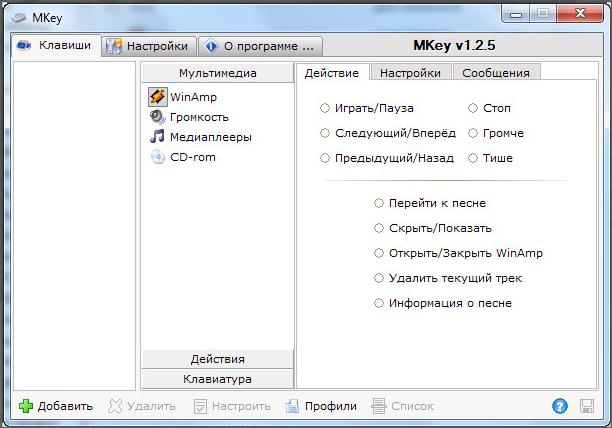Click the Настроить button label
This screenshot has width=612, height=428.
241,406
